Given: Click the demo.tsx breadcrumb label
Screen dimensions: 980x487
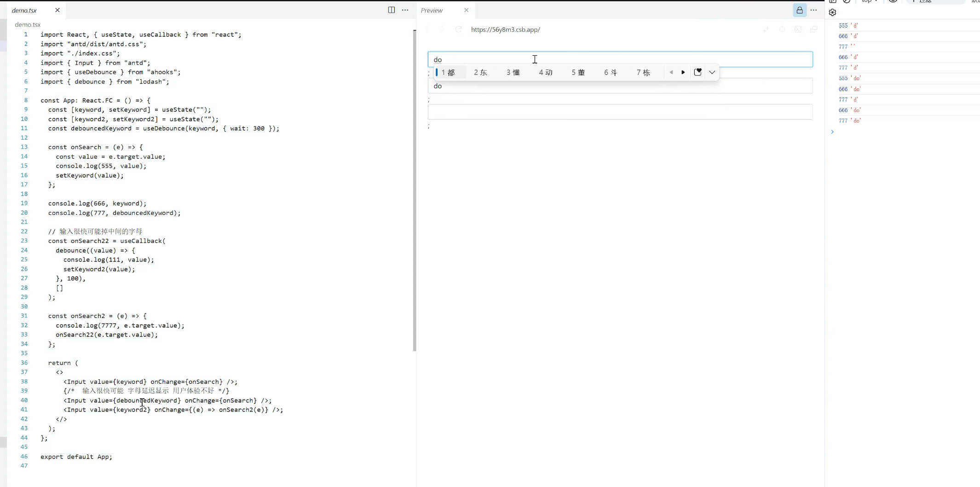Looking at the screenshot, I should point(28,24).
